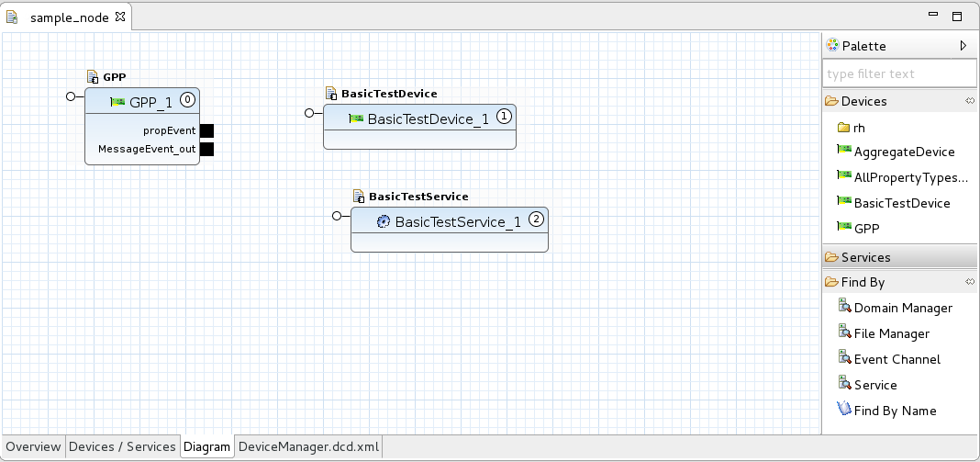This screenshot has width=980, height=462.
Task: Close the sample_node editor tab
Action: click(120, 17)
